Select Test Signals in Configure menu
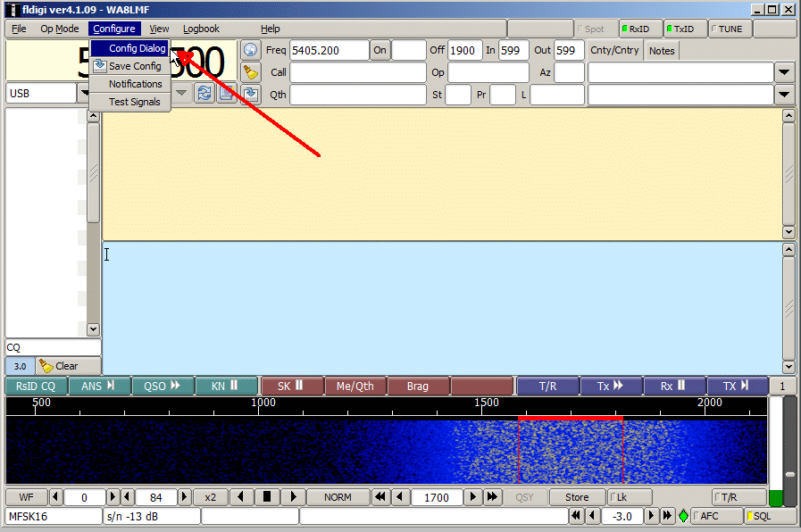Image resolution: width=801 pixels, height=532 pixels. coord(130,102)
